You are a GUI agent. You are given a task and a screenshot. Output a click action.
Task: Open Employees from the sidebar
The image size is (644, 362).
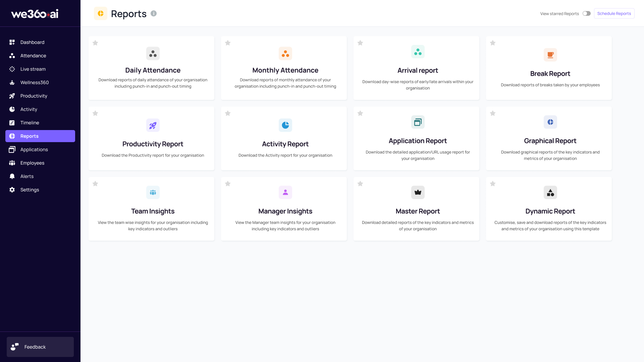(40, 163)
